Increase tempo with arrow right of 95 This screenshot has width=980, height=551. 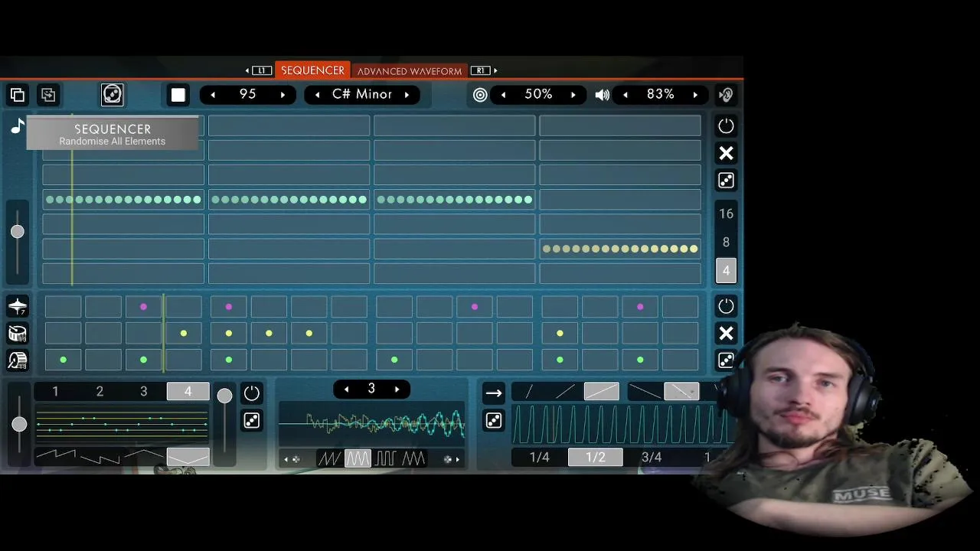[283, 95]
